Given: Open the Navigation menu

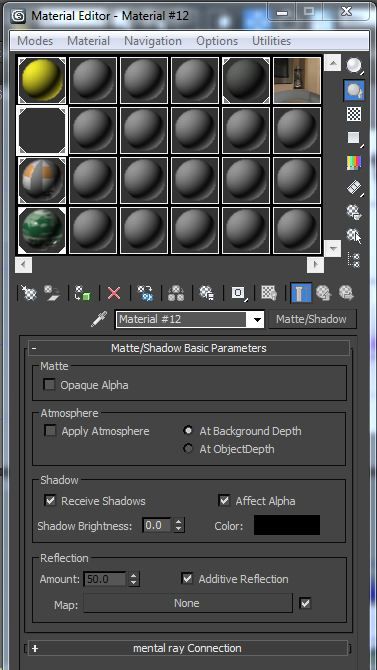Looking at the screenshot, I should pos(153,41).
